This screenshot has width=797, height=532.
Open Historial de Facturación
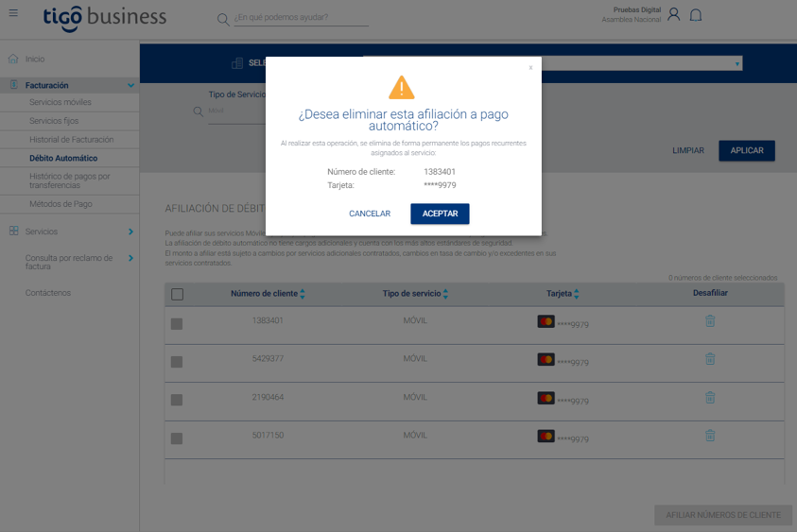pos(72,139)
